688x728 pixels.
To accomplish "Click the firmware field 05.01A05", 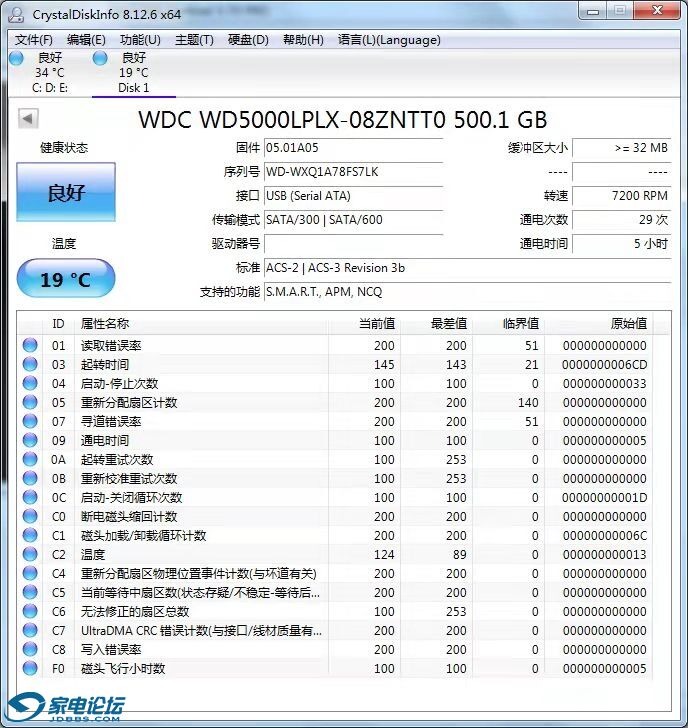I will tap(353, 148).
